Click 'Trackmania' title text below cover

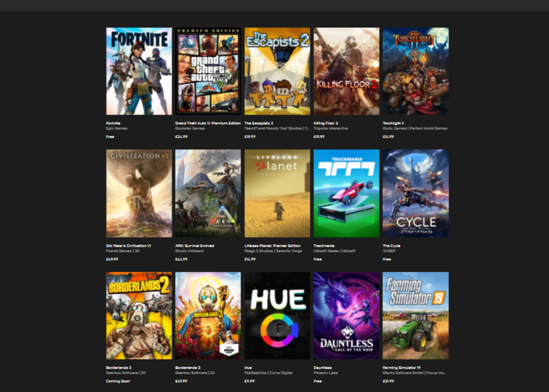tap(324, 246)
